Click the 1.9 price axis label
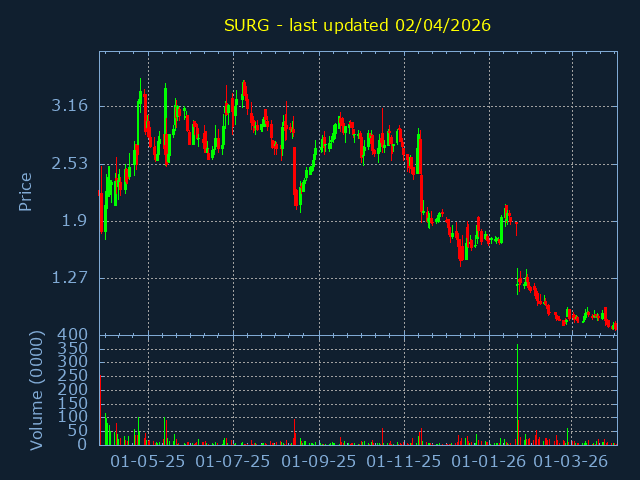This screenshot has height=480, width=640. [75, 221]
